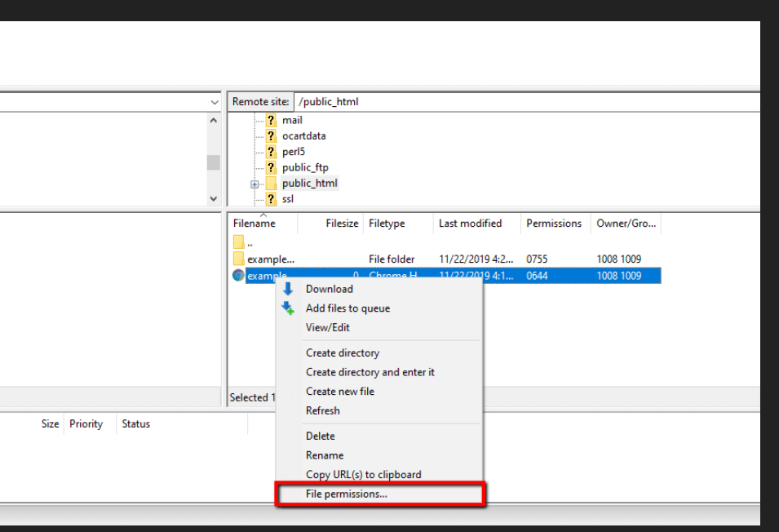The width and height of the screenshot is (779, 532).
Task: Click the parent directory '..' folder icon
Action: point(238,242)
